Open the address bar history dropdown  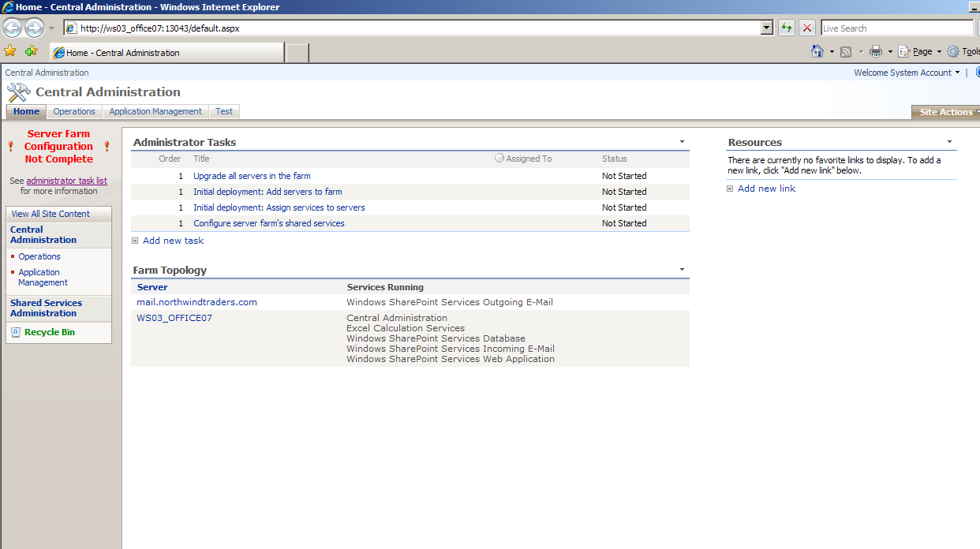[767, 28]
